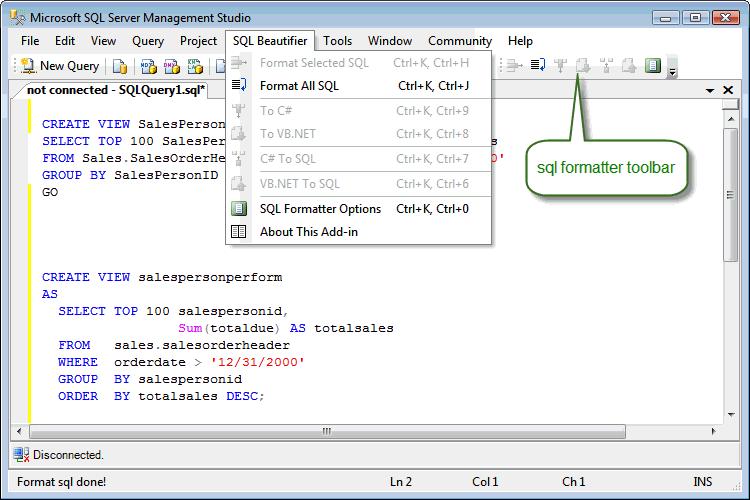Click C# To SQL icon in formatter toolbar

pos(606,65)
